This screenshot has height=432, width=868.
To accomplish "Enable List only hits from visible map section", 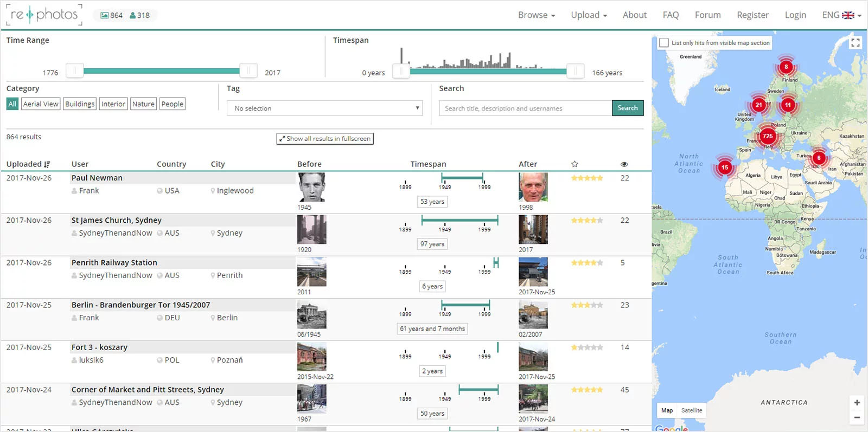I will pyautogui.click(x=664, y=43).
